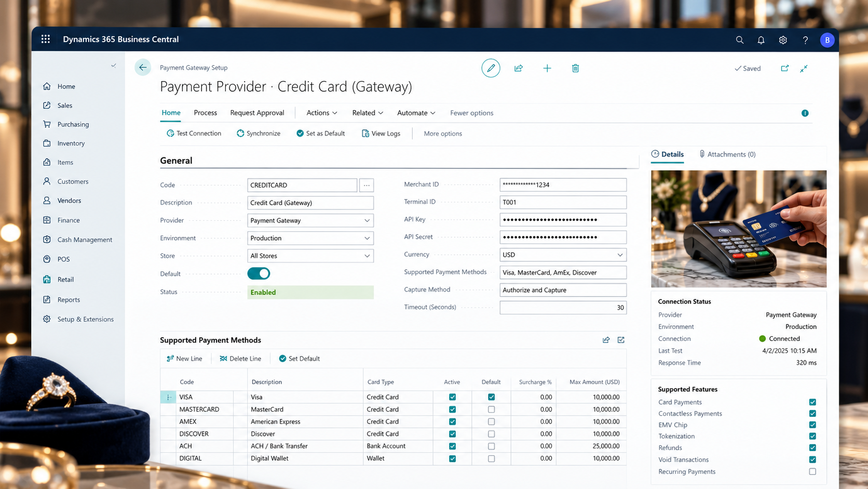The width and height of the screenshot is (868, 489).
Task: Open the Environment dropdown
Action: 310,238
